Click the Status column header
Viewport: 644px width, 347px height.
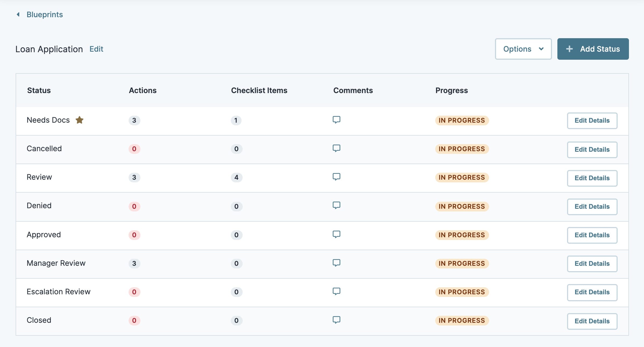(39, 90)
